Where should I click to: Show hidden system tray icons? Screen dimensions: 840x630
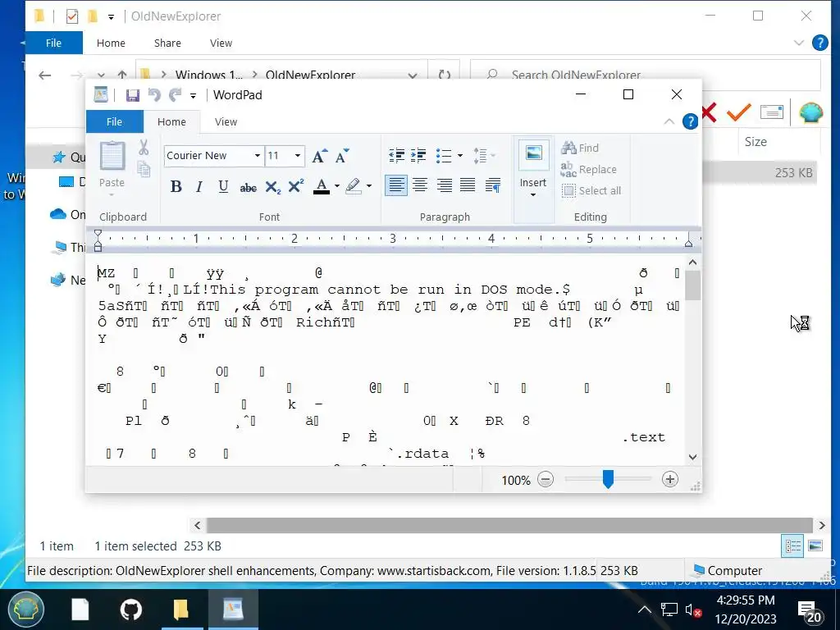click(x=645, y=609)
